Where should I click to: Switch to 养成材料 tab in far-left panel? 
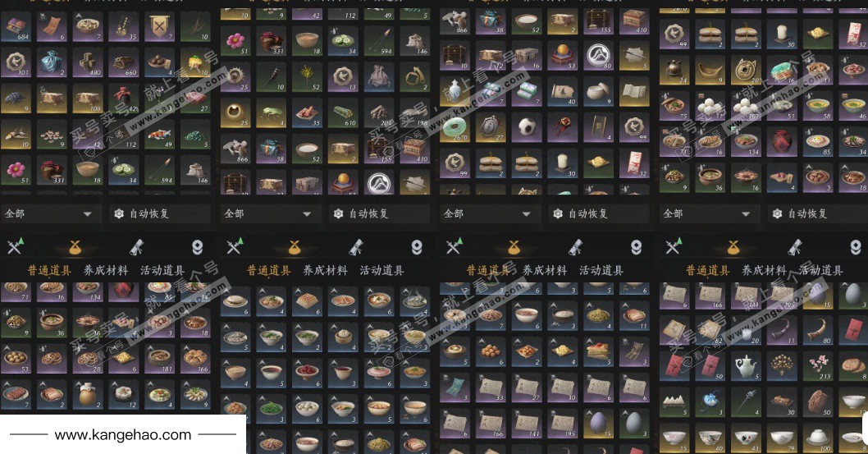coord(106,270)
